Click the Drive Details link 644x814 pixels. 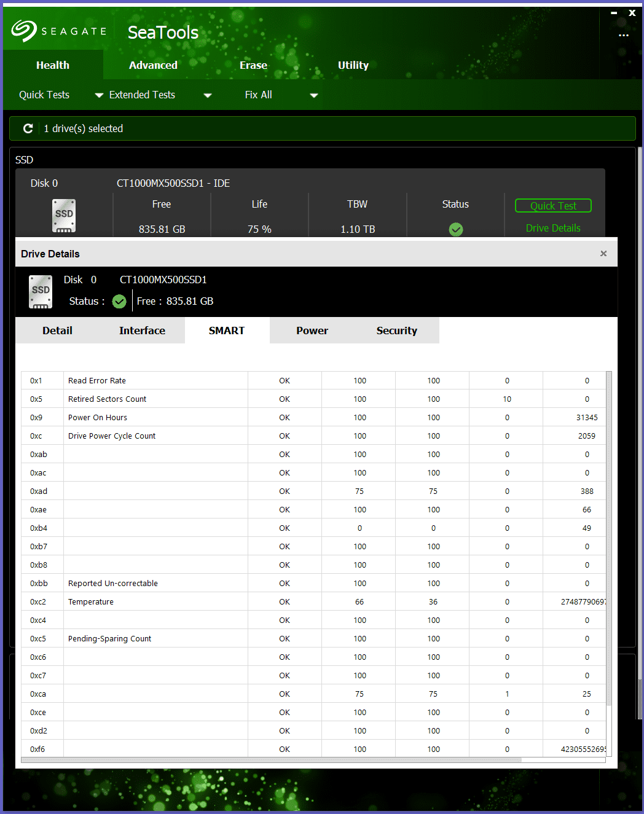click(553, 228)
